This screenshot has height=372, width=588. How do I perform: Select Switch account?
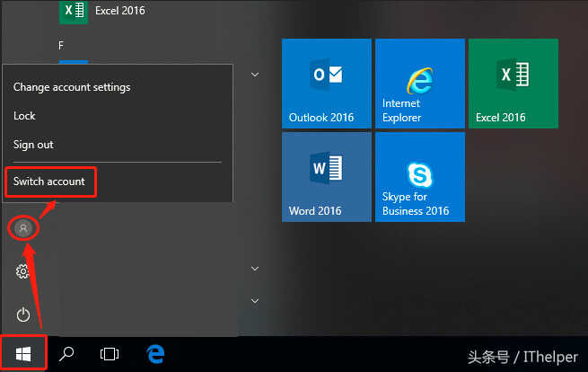tap(49, 182)
